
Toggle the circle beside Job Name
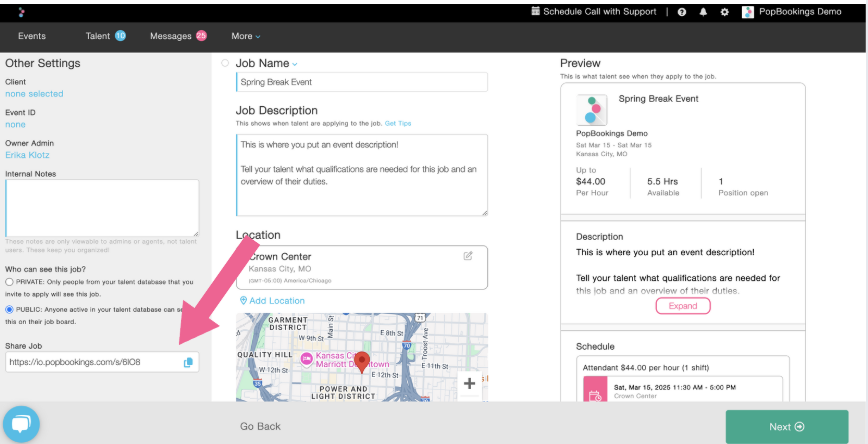[x=225, y=63]
